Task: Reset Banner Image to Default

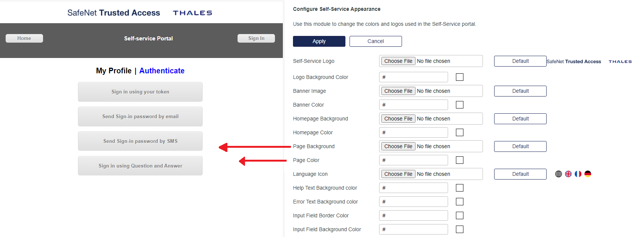Action: click(x=520, y=91)
